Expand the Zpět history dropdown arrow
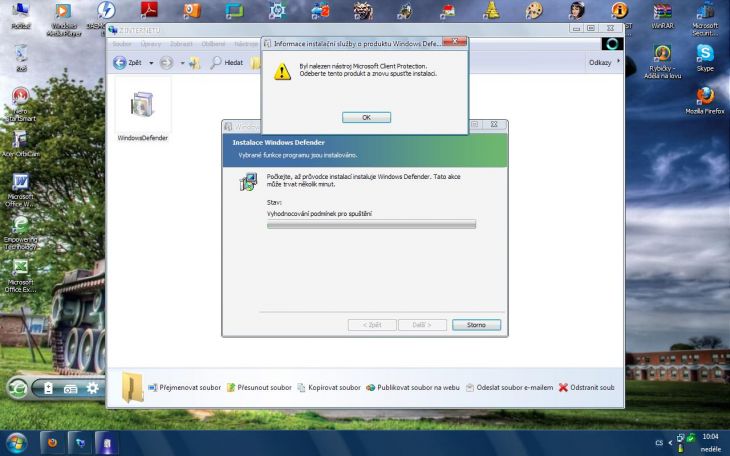730x456 pixels. coord(151,63)
